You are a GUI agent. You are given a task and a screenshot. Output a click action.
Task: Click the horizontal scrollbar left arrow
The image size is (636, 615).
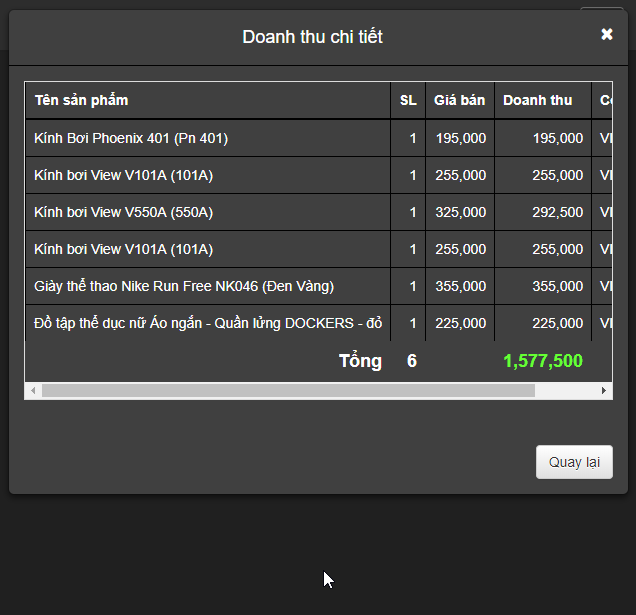(x=33, y=390)
